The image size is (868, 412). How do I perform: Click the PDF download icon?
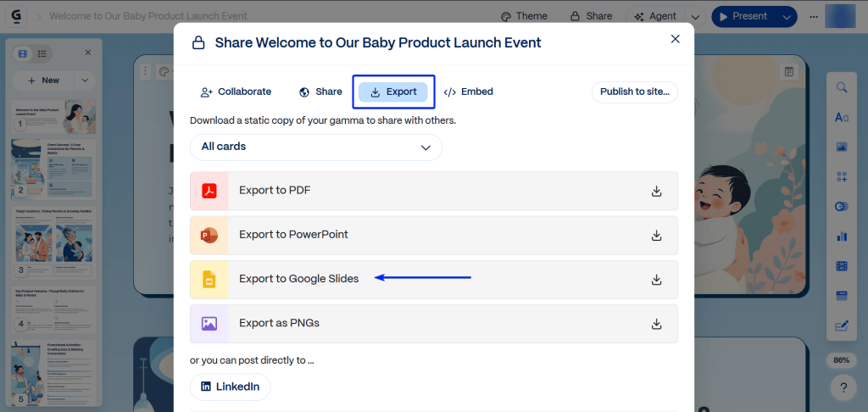[x=656, y=191]
